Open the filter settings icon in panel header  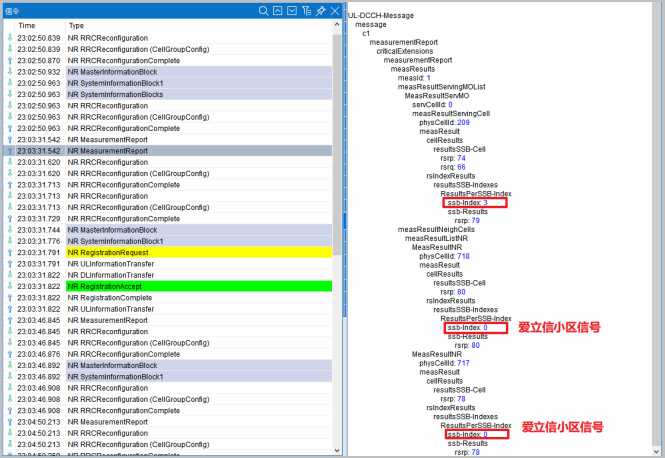(306, 10)
